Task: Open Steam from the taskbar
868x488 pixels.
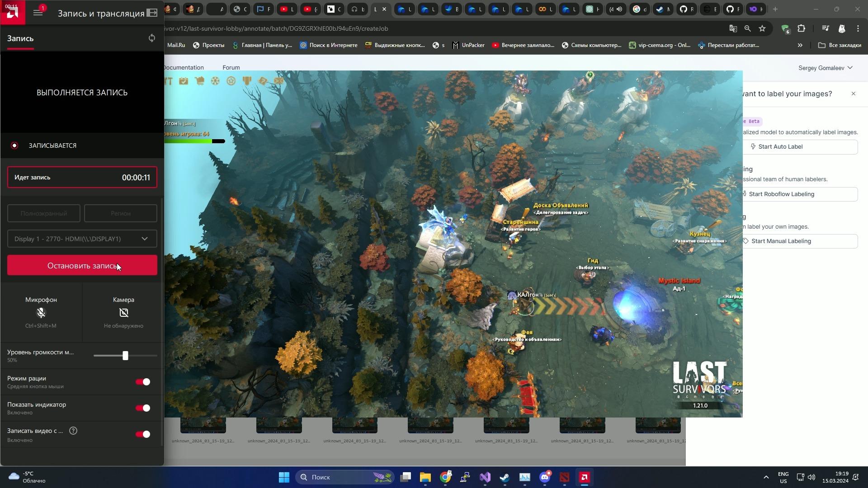Action: click(505, 477)
